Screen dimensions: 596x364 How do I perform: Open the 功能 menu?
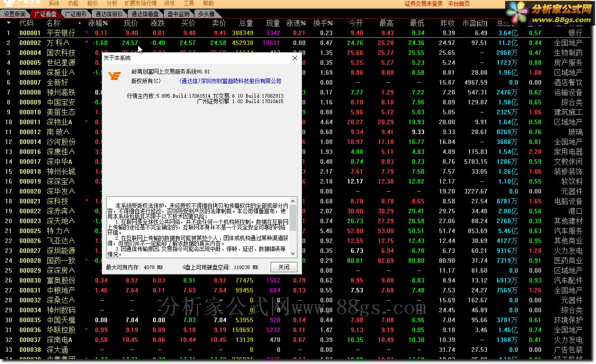pyautogui.click(x=73, y=4)
